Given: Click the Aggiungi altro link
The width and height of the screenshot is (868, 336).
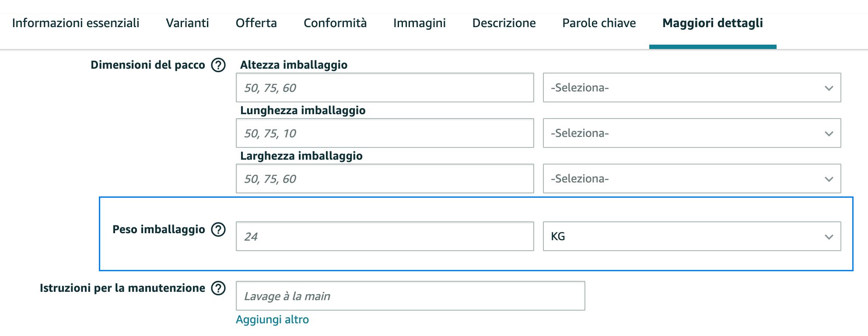Looking at the screenshot, I should click(x=272, y=320).
